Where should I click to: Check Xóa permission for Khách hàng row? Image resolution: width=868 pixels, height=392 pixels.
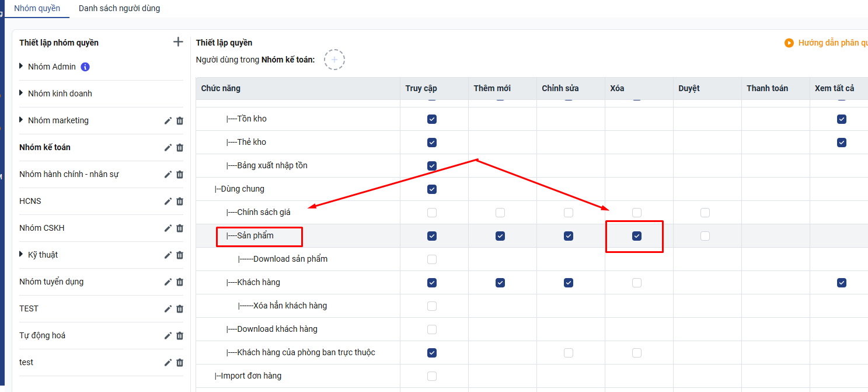coord(637,283)
